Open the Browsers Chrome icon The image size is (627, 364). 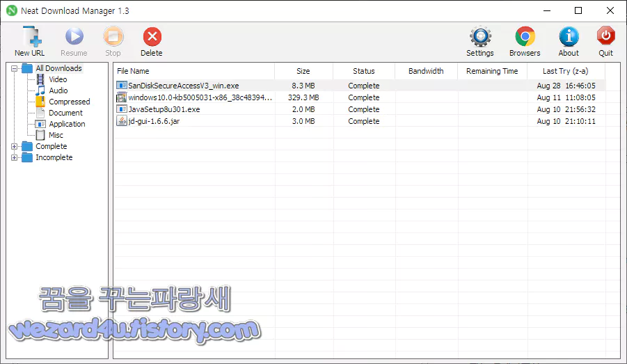[525, 36]
